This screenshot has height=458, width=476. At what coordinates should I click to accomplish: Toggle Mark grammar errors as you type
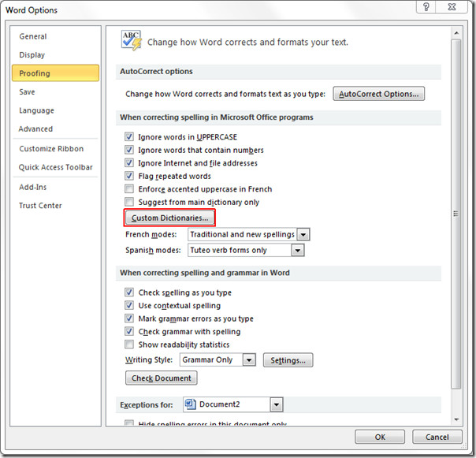(x=129, y=318)
